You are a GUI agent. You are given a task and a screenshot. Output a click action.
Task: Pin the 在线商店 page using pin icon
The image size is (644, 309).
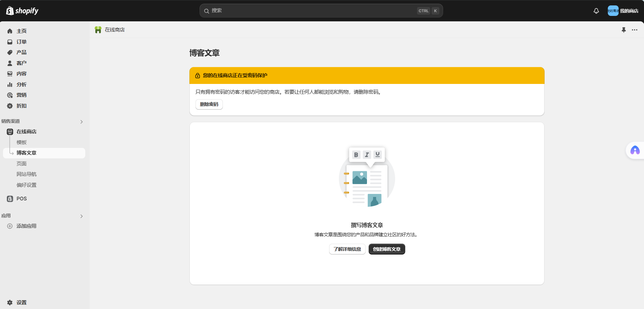pyautogui.click(x=624, y=30)
